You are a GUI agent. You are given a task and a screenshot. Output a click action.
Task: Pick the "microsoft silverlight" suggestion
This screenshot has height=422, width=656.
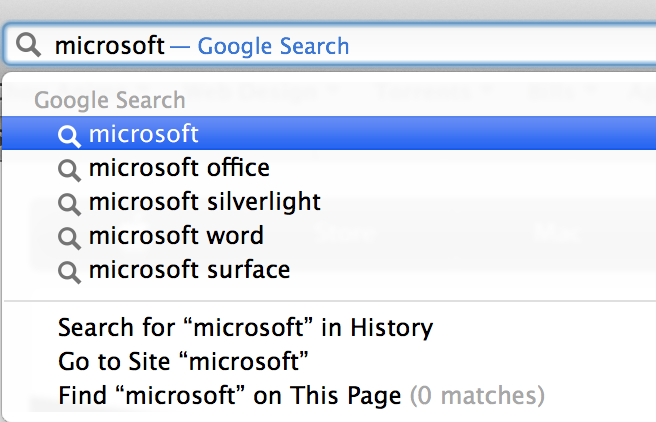(204, 202)
